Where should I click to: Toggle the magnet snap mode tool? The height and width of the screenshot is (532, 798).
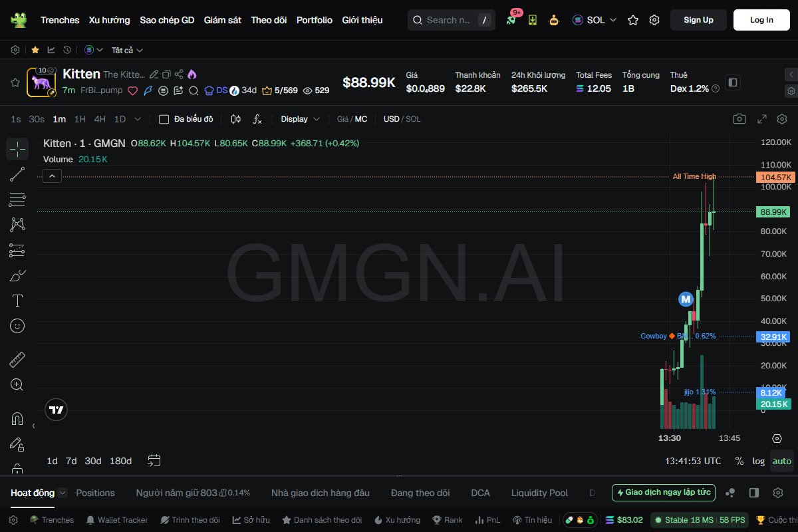pyautogui.click(x=17, y=419)
